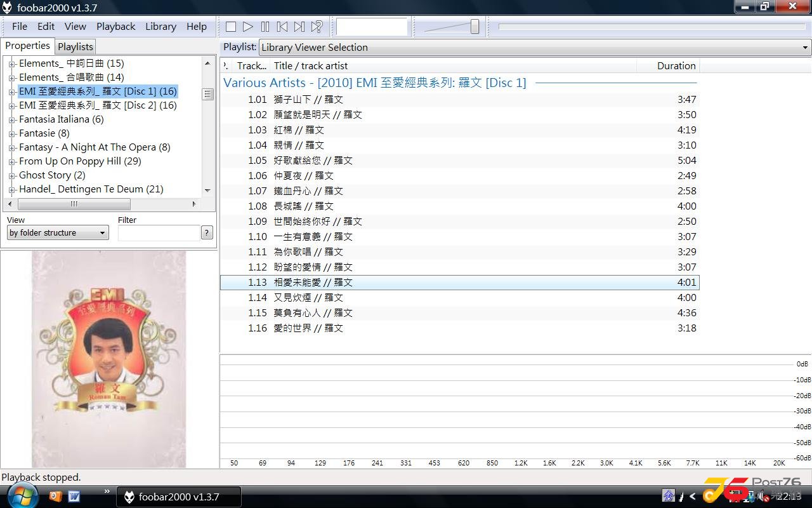The width and height of the screenshot is (812, 508).
Task: Click the filter help question-mark button
Action: click(207, 233)
